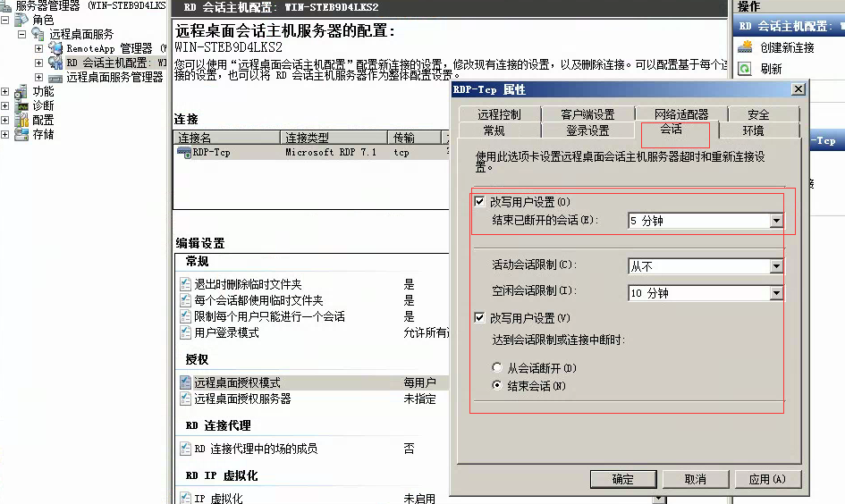Click the 创建新连接 action icon
The height and width of the screenshot is (504, 845).
click(746, 47)
